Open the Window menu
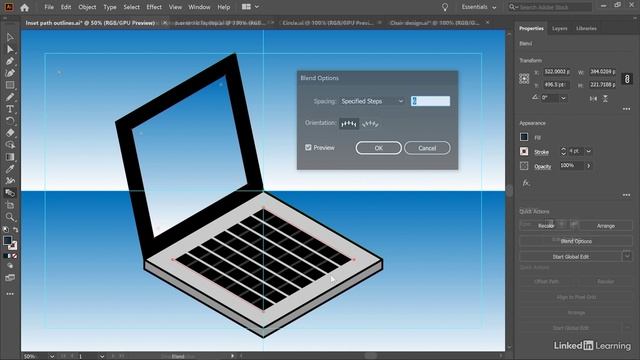This screenshot has height=360, width=640. click(x=199, y=7)
